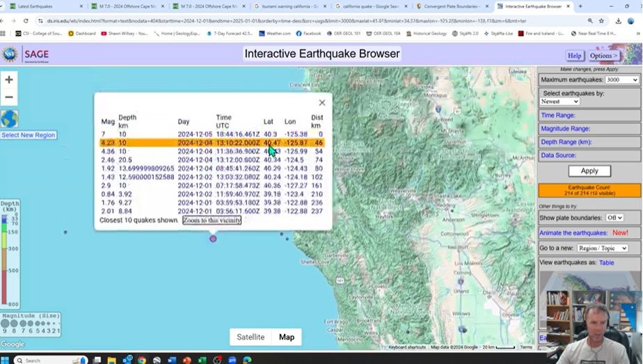
Task: Click the globe icon above Select New Region
Action: 9,119
